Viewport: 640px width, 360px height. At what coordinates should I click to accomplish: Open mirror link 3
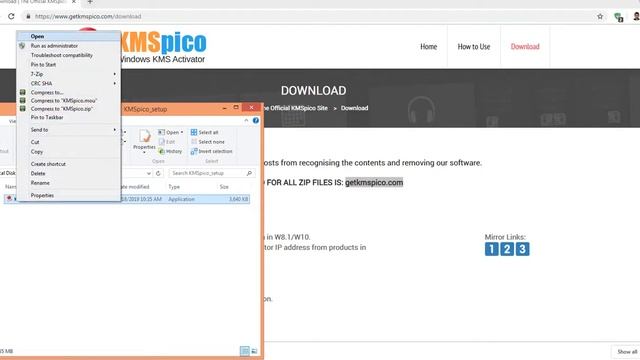point(522,249)
